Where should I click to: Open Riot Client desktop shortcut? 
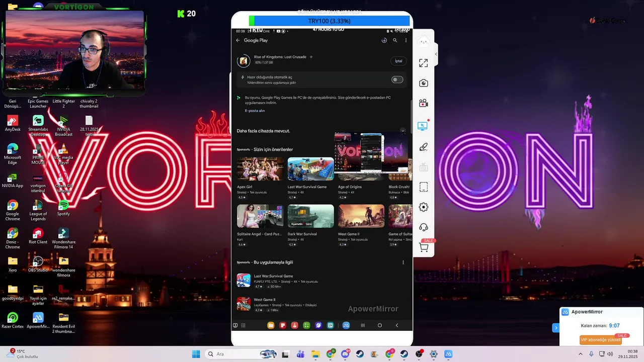tap(38, 236)
